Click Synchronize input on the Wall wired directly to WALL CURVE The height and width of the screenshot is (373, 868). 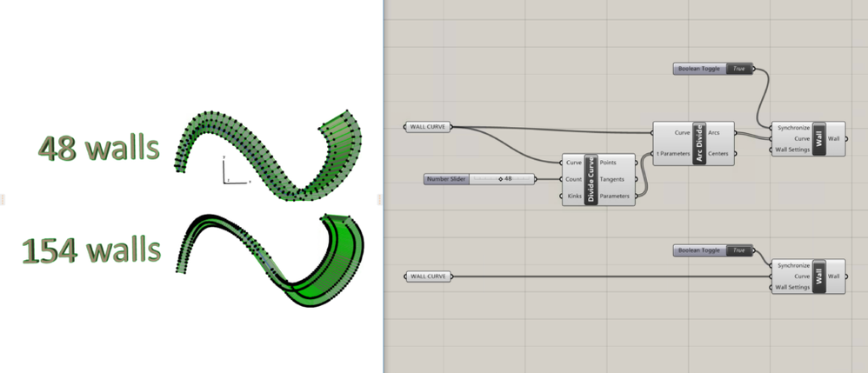click(792, 266)
